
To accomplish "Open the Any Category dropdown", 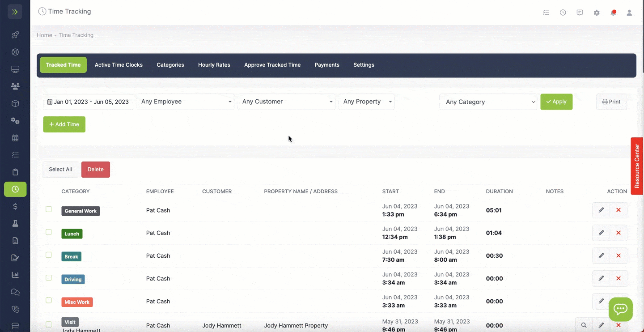I will point(488,102).
